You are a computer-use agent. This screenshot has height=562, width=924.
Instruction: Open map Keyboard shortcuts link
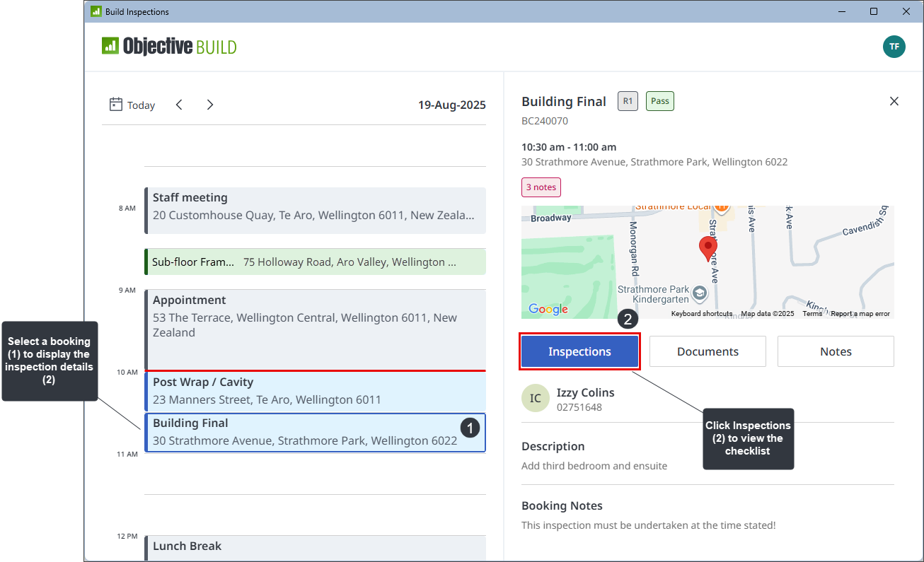click(701, 314)
